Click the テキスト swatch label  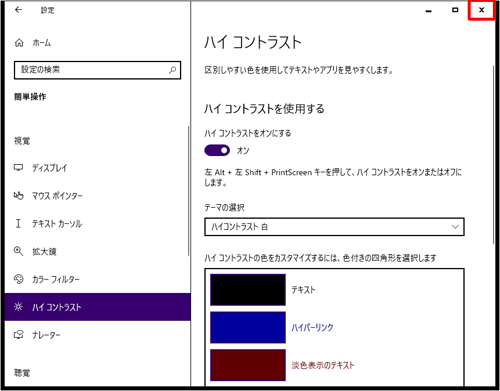click(303, 290)
